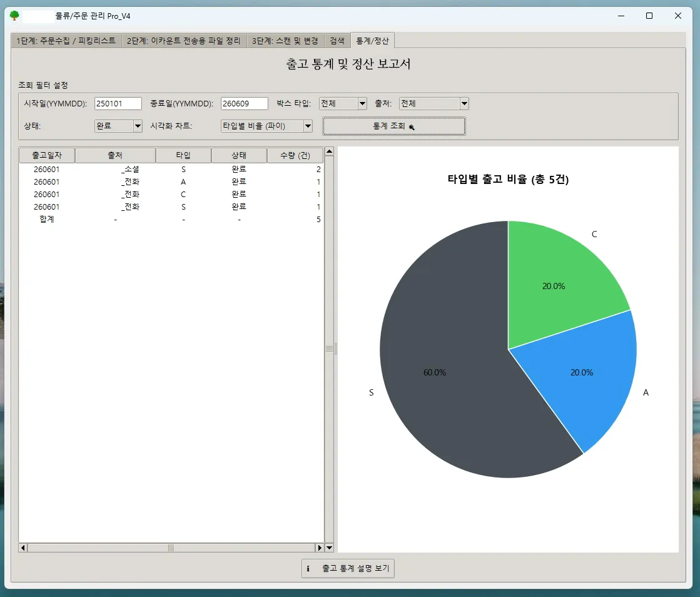700x597 pixels.
Task: Click the 상태 column header
Action: pyautogui.click(x=239, y=155)
